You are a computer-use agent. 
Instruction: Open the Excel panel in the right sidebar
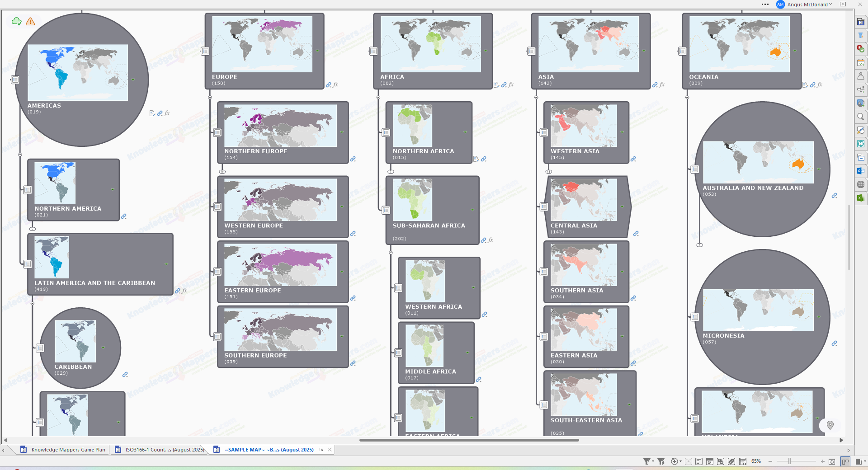click(860, 198)
